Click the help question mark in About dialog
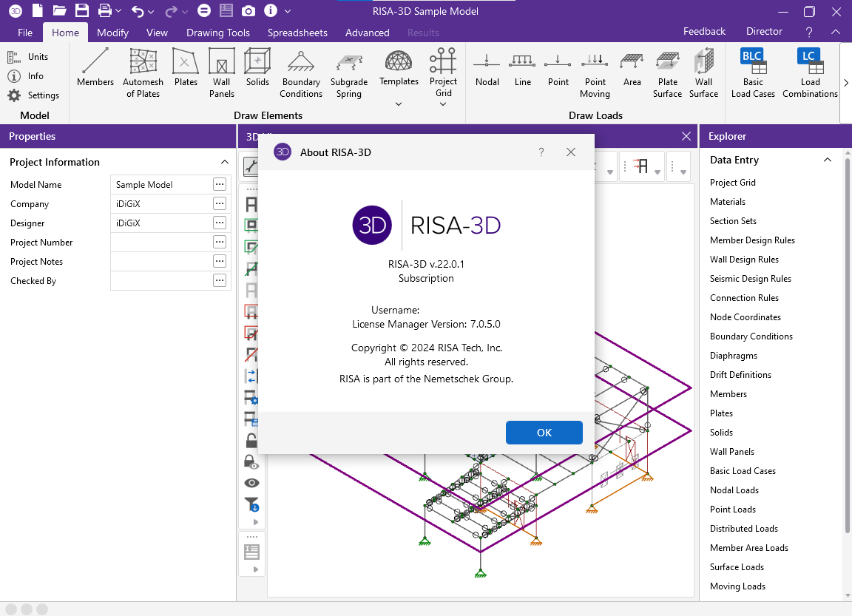Image resolution: width=852 pixels, height=616 pixels. (x=541, y=152)
